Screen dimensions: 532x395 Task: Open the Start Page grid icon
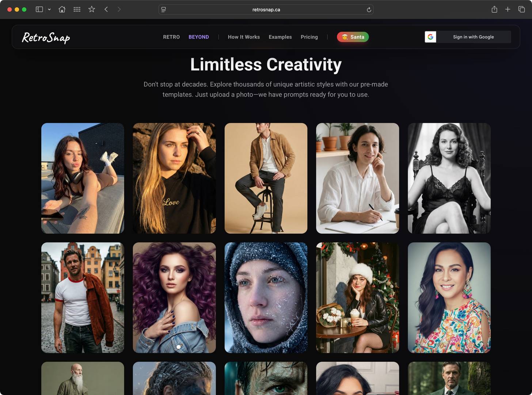pyautogui.click(x=77, y=10)
